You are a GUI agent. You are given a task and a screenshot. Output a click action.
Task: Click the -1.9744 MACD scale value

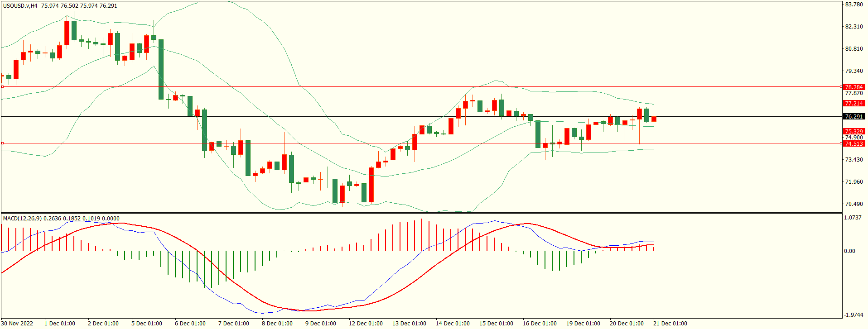tap(853, 315)
